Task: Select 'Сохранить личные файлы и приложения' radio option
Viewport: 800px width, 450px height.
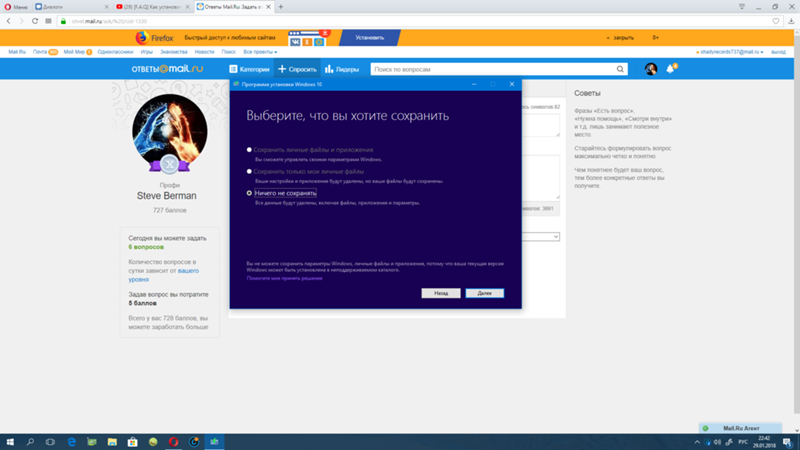Action: point(249,149)
